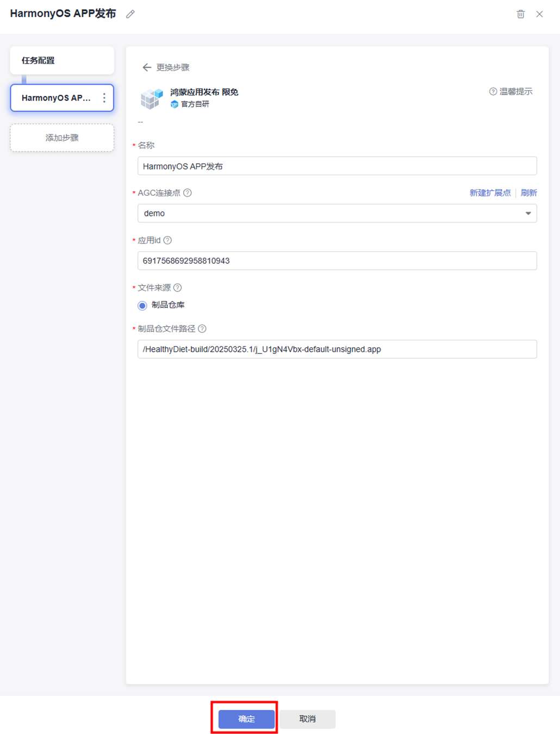
Task: Click the 鸿蒙应用发布 cube plugin icon
Action: (x=152, y=98)
